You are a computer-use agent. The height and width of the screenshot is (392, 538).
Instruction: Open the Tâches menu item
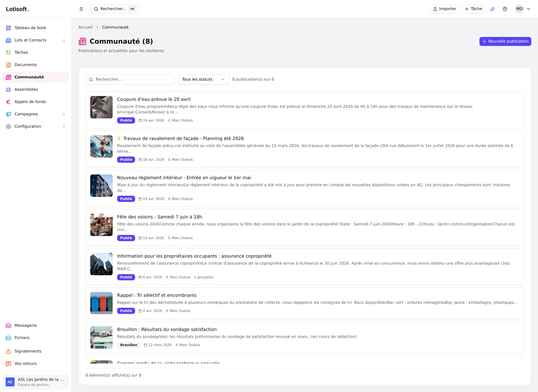tap(36, 53)
